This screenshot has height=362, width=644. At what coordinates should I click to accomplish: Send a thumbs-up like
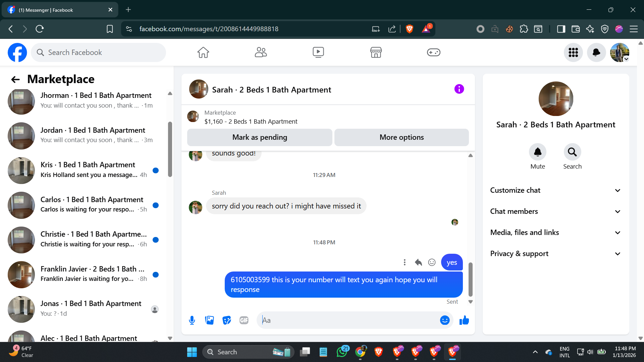pos(464,320)
